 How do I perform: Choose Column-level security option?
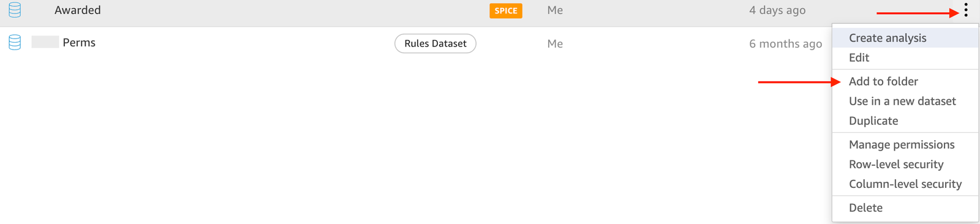(905, 184)
